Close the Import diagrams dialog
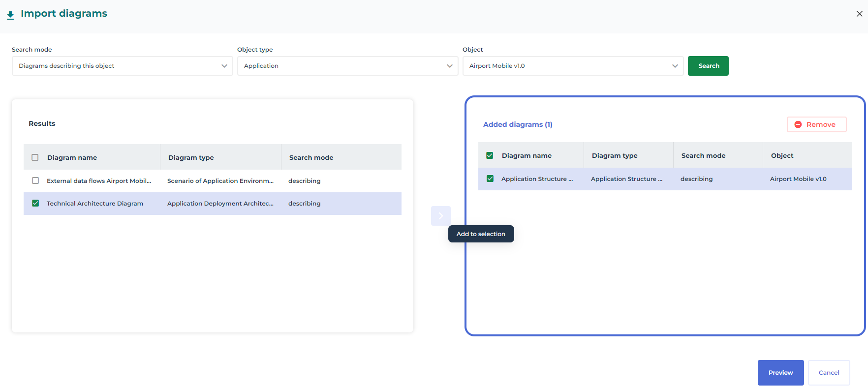 [x=859, y=14]
